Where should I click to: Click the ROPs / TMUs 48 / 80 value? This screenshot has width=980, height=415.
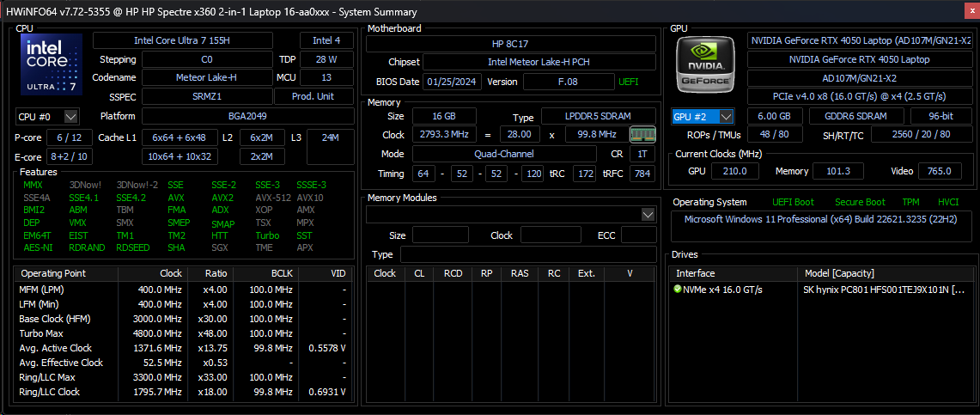click(774, 134)
